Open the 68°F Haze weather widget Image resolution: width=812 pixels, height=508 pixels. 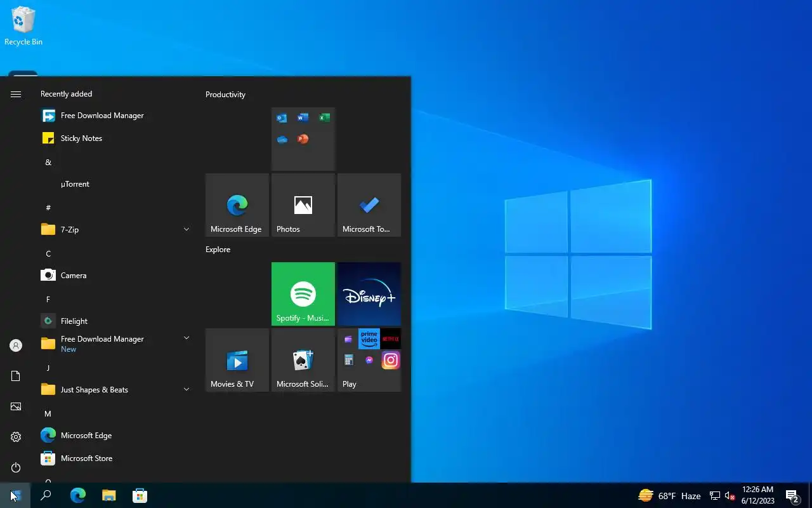click(669, 496)
